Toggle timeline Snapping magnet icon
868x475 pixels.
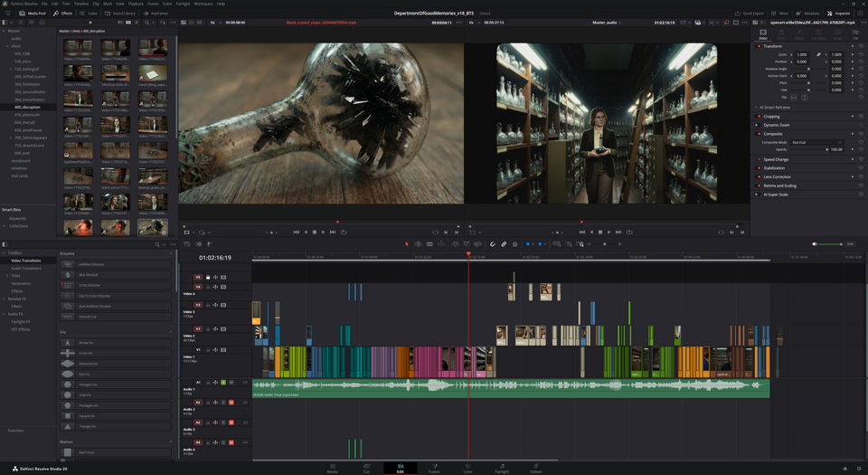tap(493, 244)
